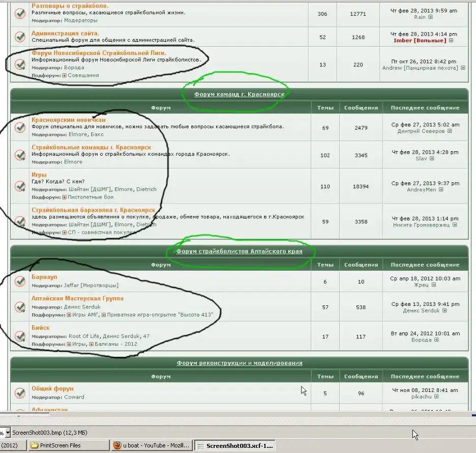Go to latest post icon beside Борода
Viewport: 476px width, 453px height.
436,340
